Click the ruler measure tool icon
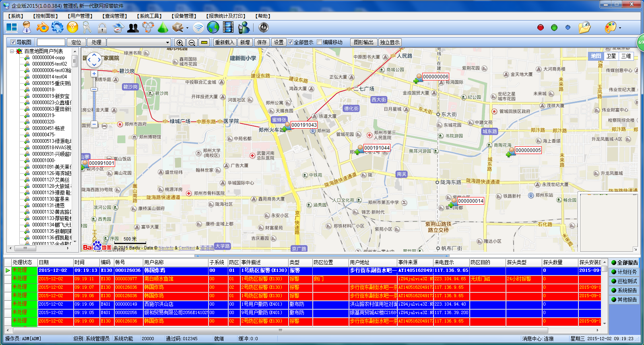Screen dimensions: 644x345 tap(204, 43)
